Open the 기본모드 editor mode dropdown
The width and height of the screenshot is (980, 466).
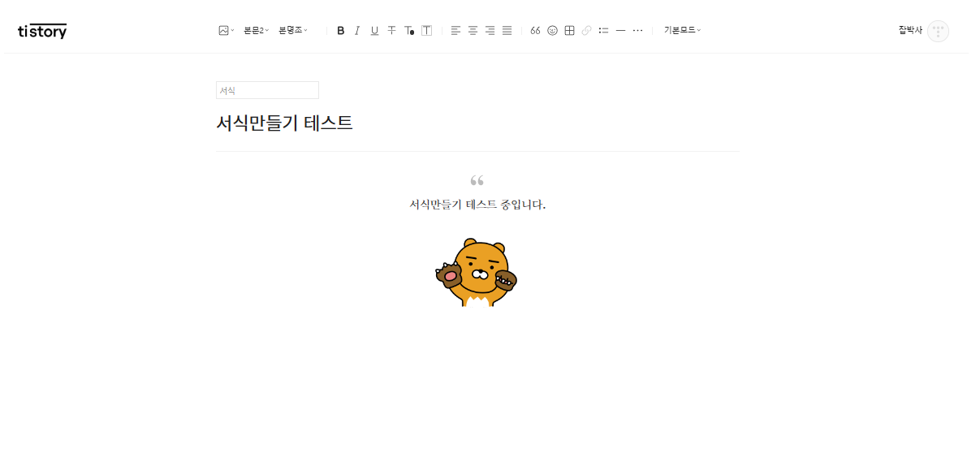pyautogui.click(x=682, y=31)
